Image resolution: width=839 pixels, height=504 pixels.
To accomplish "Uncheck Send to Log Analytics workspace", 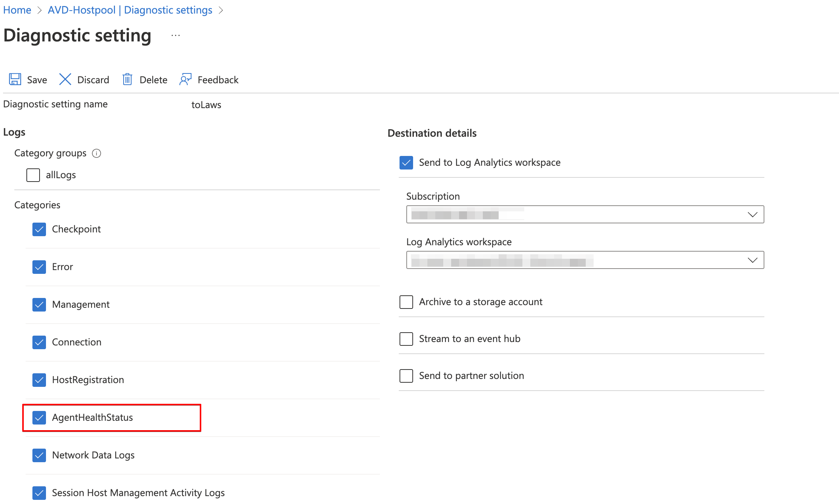I will coord(406,162).
